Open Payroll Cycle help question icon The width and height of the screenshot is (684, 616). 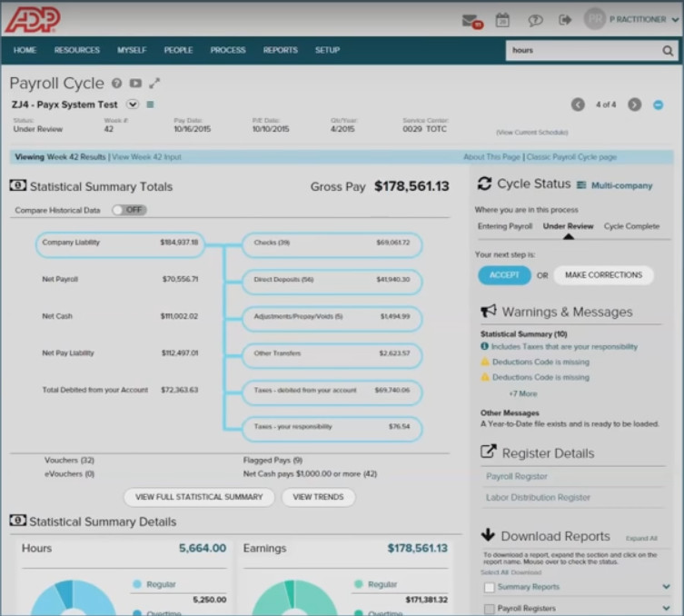click(x=116, y=83)
